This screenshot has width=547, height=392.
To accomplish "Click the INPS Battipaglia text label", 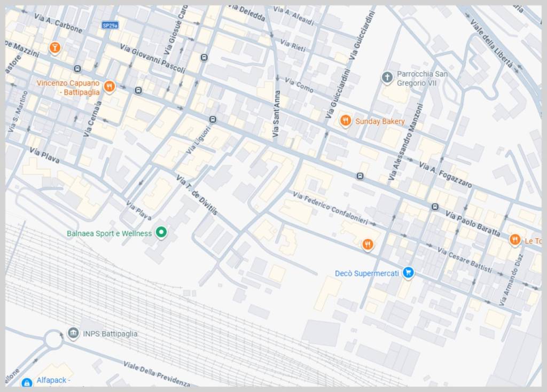I will 110,334.
